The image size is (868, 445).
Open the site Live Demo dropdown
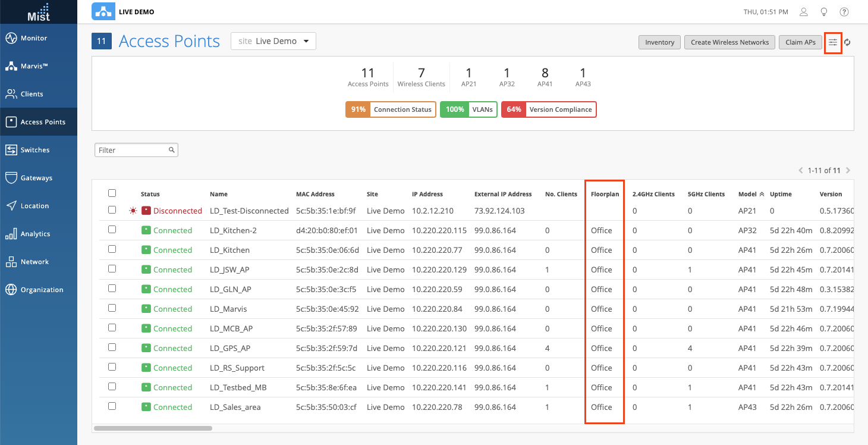coord(273,41)
